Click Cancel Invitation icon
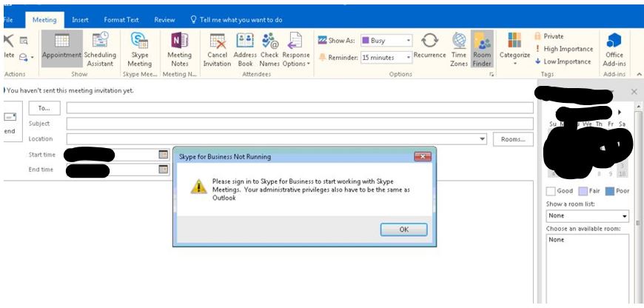 (x=218, y=41)
